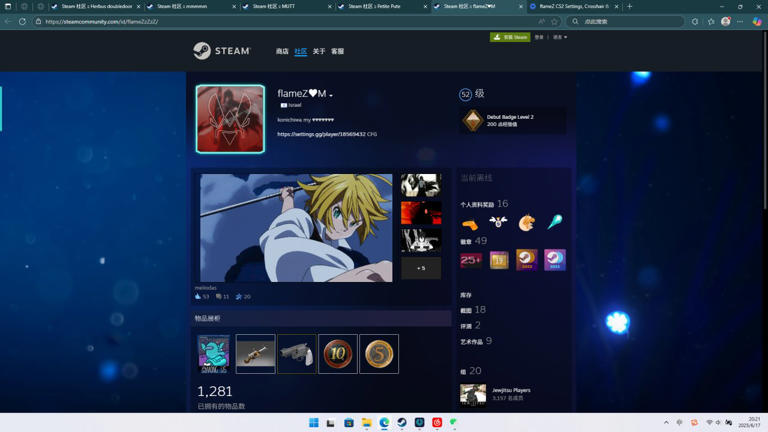Viewport: 768px width, 432px height.
Task: Click the browser refresh button
Action: (x=22, y=22)
